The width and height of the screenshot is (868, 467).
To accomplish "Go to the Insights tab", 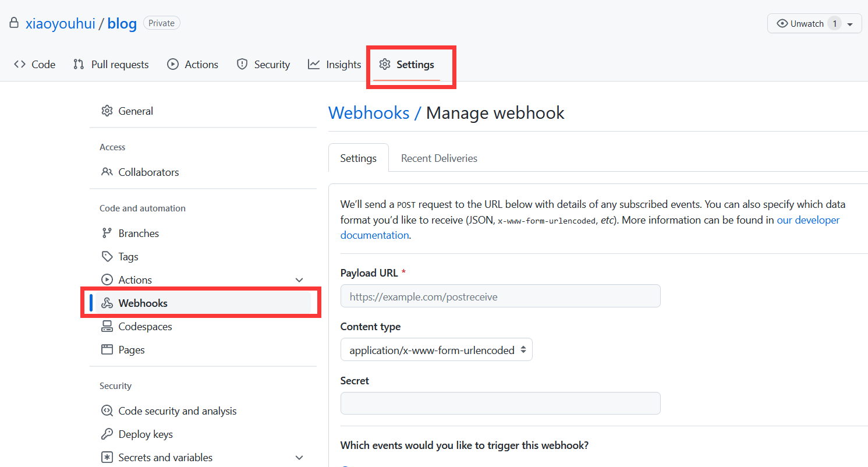I will tap(335, 65).
